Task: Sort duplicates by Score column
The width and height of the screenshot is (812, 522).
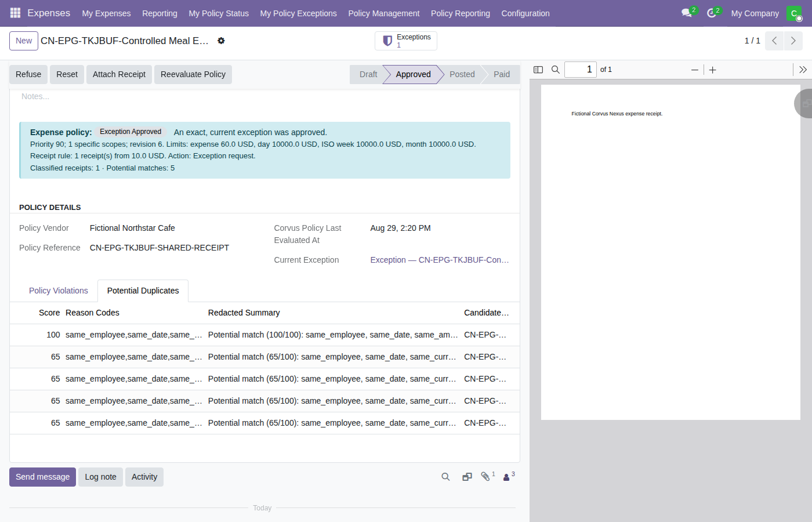Action: [49, 313]
